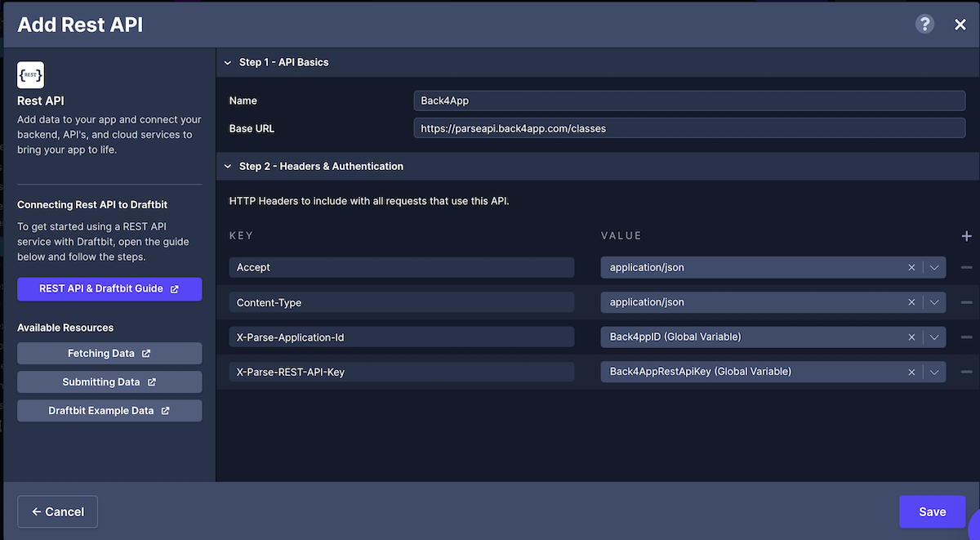
Task: Click the Add Rest API dialog title
Action: tap(80, 25)
